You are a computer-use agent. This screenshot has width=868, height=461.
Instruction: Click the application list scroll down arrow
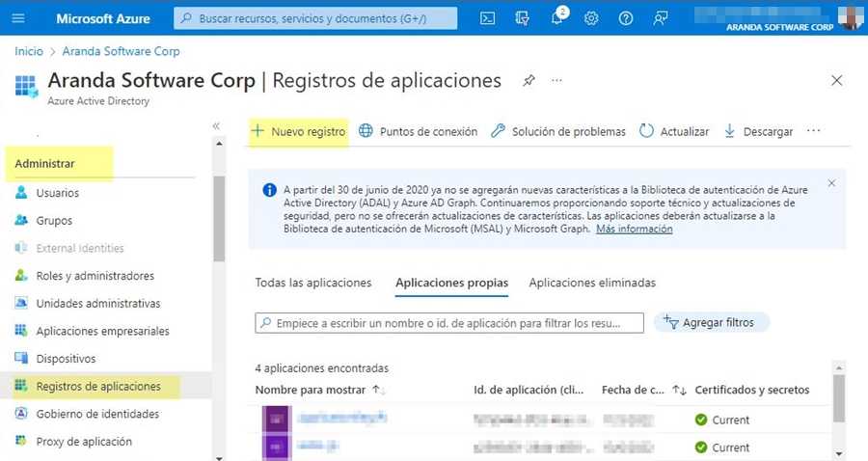(839, 454)
